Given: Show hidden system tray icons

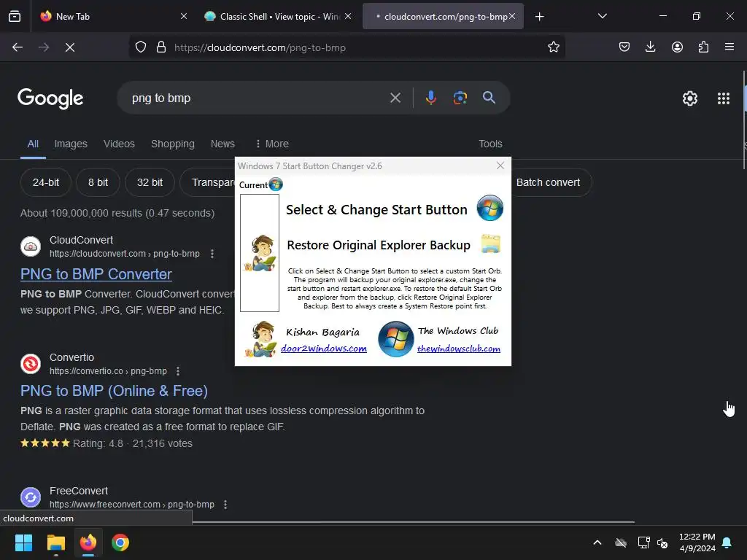Looking at the screenshot, I should [597, 542].
